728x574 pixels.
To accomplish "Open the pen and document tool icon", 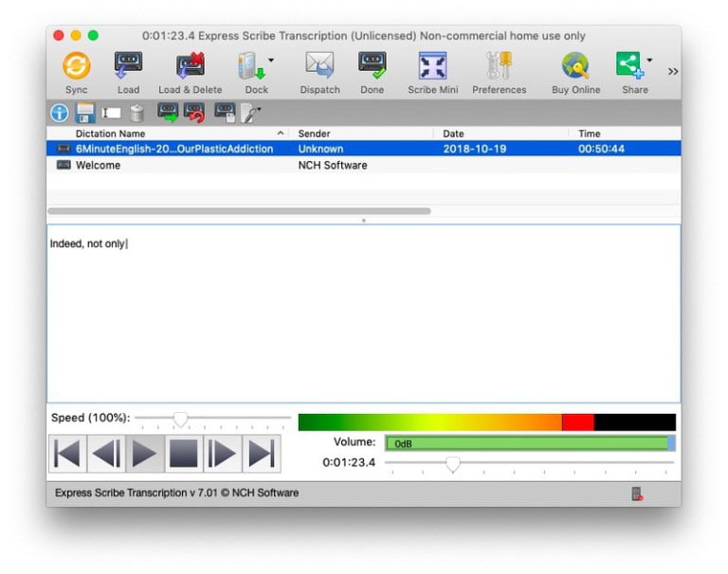I will point(249,114).
